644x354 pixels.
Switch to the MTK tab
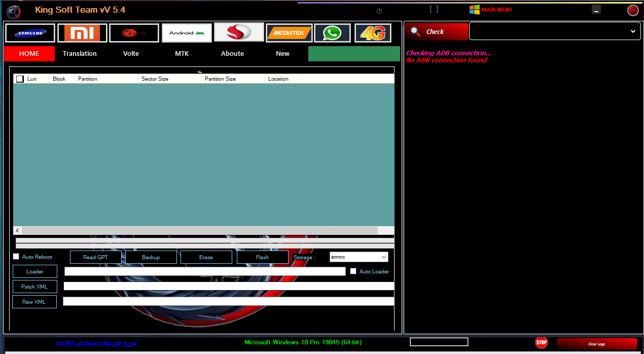click(182, 53)
